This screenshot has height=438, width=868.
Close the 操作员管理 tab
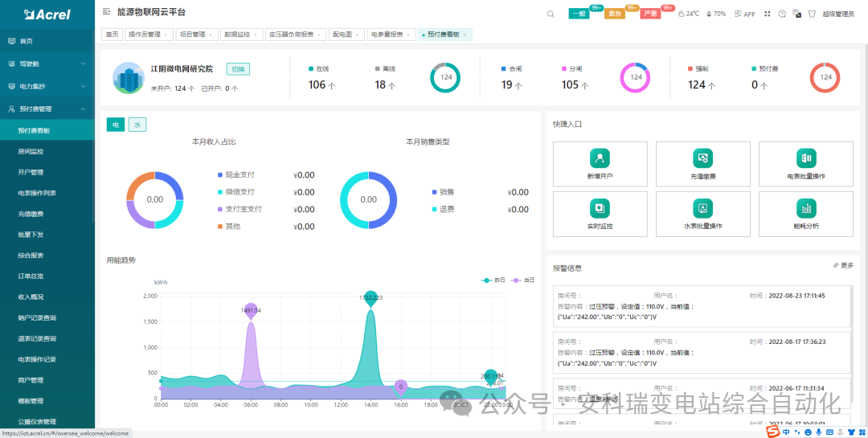pyautogui.click(x=166, y=35)
